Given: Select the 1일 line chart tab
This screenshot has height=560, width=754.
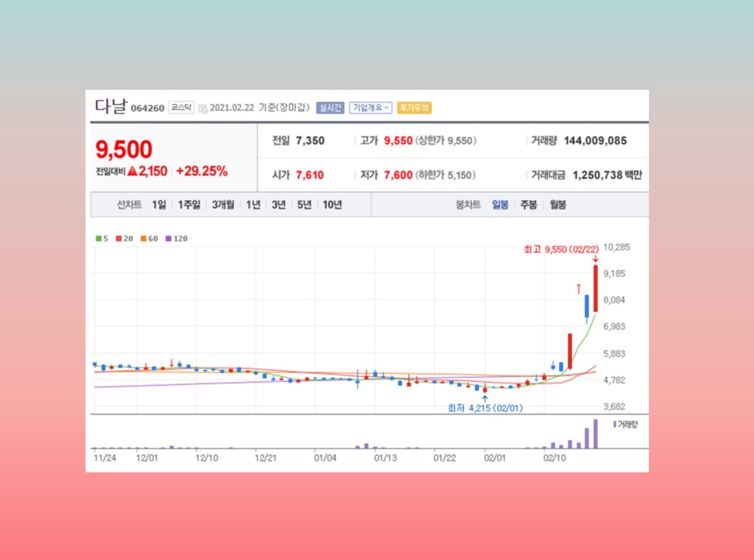Looking at the screenshot, I should [159, 205].
